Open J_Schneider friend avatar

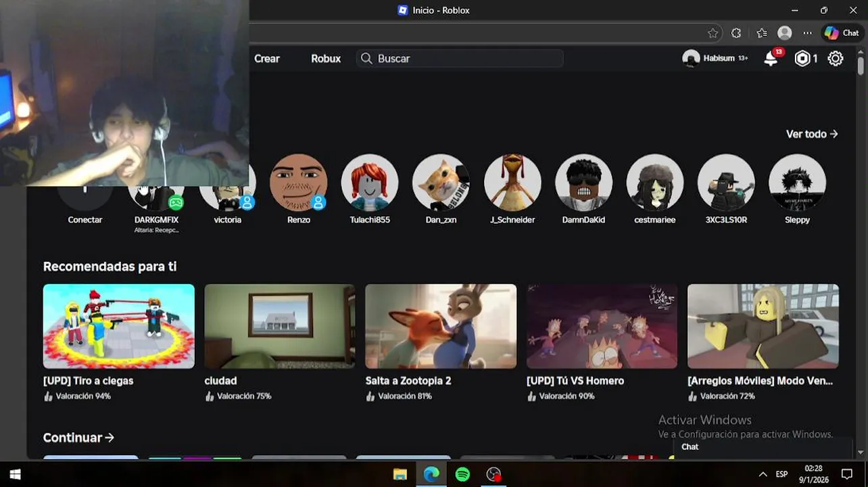pyautogui.click(x=512, y=183)
